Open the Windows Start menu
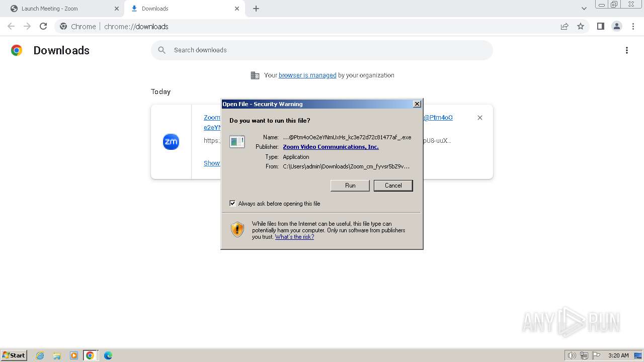 (x=14, y=355)
